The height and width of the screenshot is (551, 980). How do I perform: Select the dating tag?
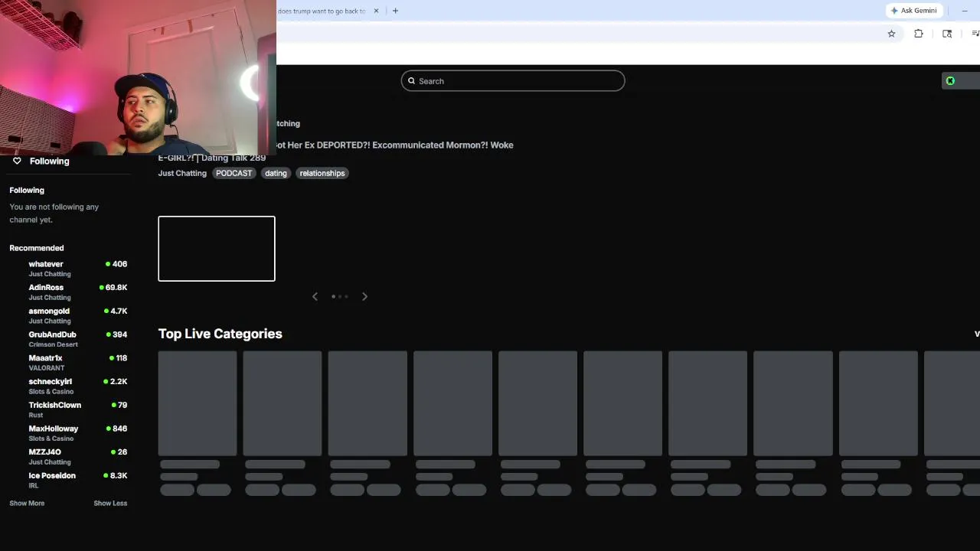(276, 173)
